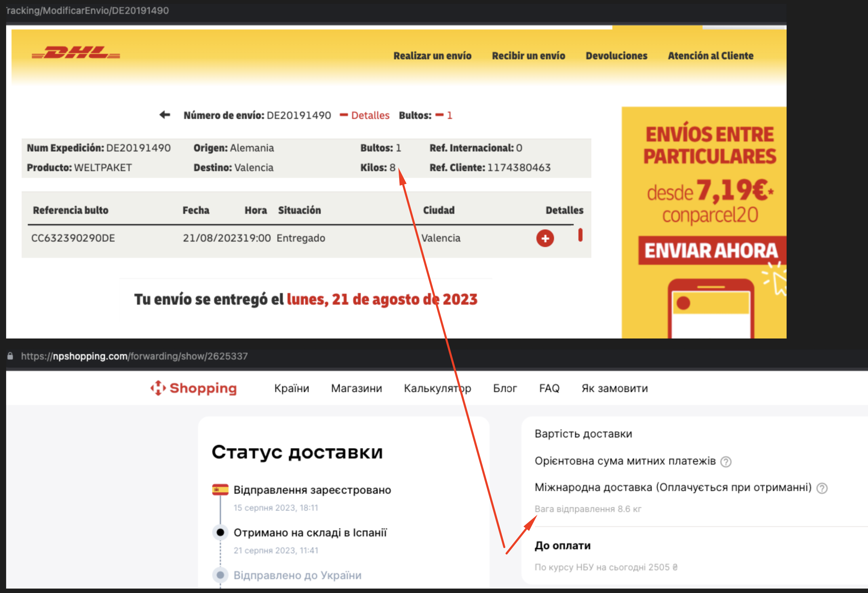Select the Отримано на складі в Іспанії marker
This screenshot has width=868, height=593.
coord(220,532)
